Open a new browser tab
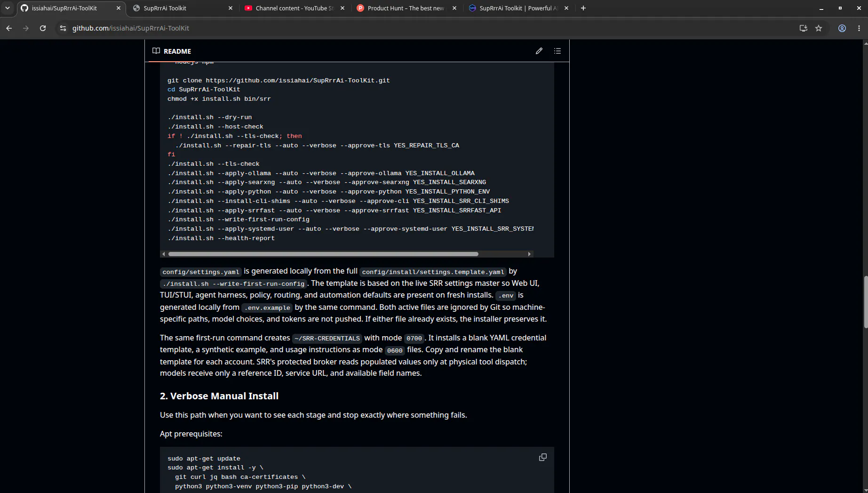Viewport: 868px width, 493px height. tap(583, 8)
